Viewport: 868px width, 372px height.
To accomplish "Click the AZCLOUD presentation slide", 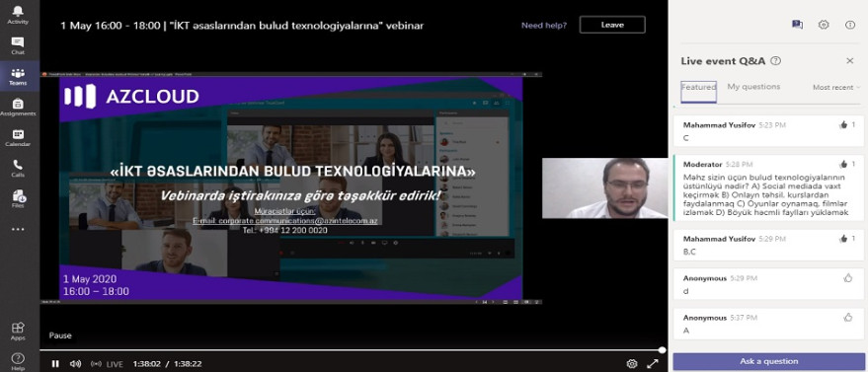I will tap(290, 188).
